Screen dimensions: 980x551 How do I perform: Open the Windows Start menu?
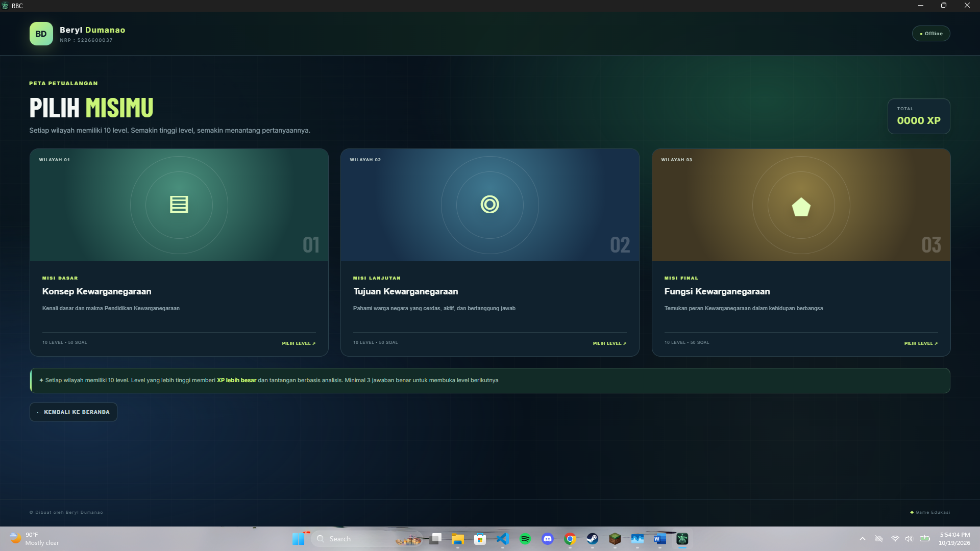(298, 539)
